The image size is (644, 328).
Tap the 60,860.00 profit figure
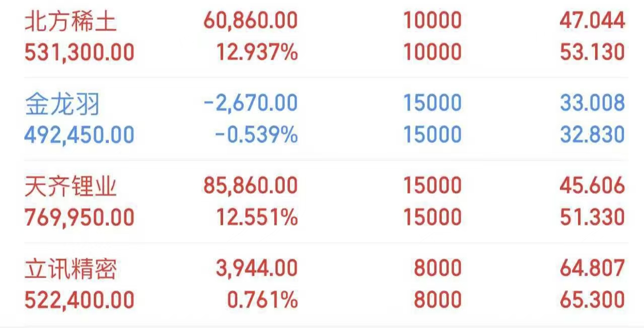250,21
